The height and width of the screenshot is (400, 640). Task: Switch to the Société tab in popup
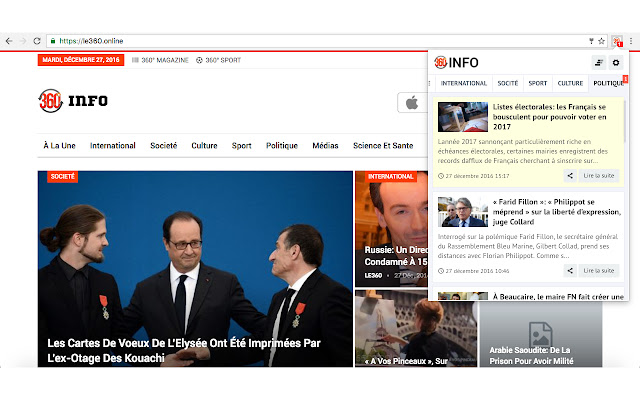[508, 83]
